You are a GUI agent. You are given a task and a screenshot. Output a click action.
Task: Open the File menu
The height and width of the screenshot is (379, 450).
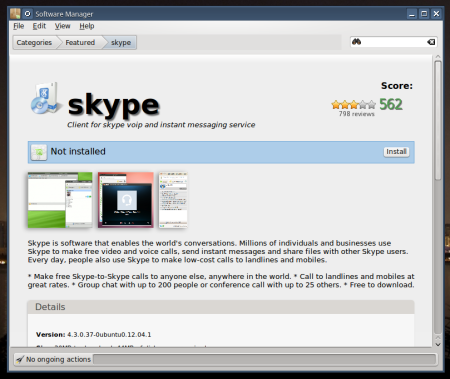click(x=19, y=26)
